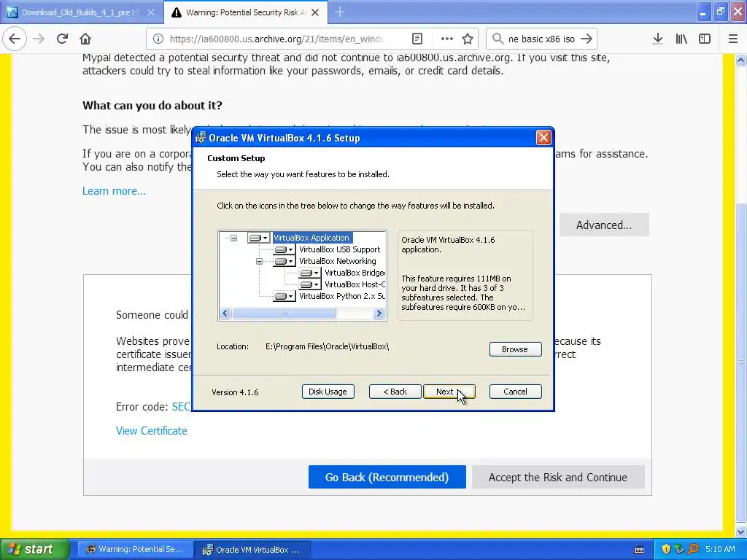This screenshot has width=747, height=560.
Task: Bookmark this page with the star icon
Action: tap(468, 39)
